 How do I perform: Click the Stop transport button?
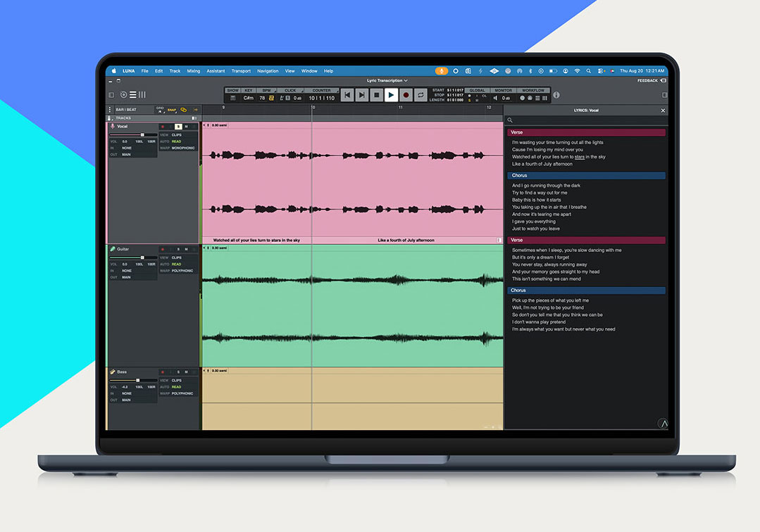pos(376,95)
